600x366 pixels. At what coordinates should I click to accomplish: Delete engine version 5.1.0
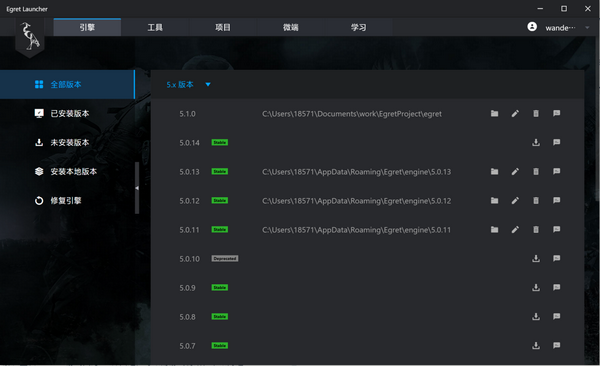[536, 113]
